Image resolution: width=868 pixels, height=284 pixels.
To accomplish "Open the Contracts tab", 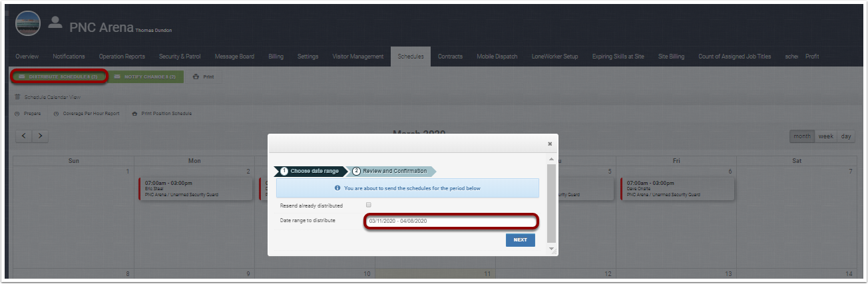I will [x=451, y=57].
